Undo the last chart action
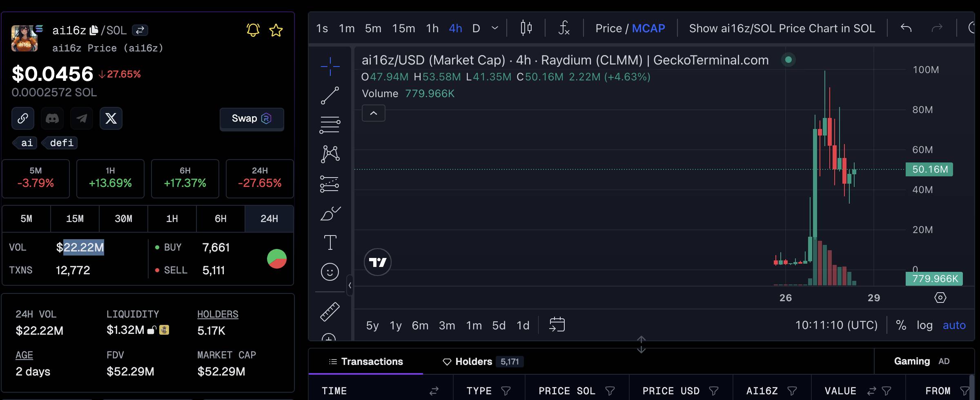The height and width of the screenshot is (400, 980). [x=906, y=28]
